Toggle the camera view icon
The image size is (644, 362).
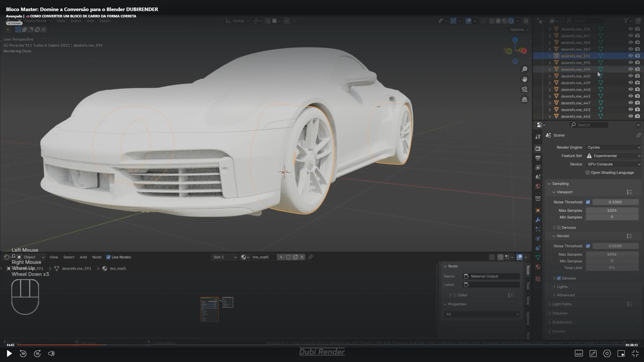click(x=524, y=89)
